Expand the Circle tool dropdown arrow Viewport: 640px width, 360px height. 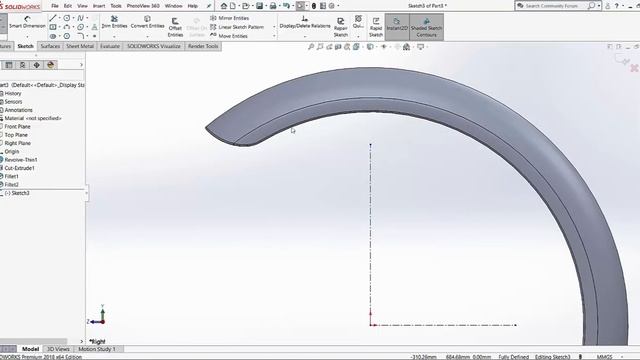(x=73, y=18)
